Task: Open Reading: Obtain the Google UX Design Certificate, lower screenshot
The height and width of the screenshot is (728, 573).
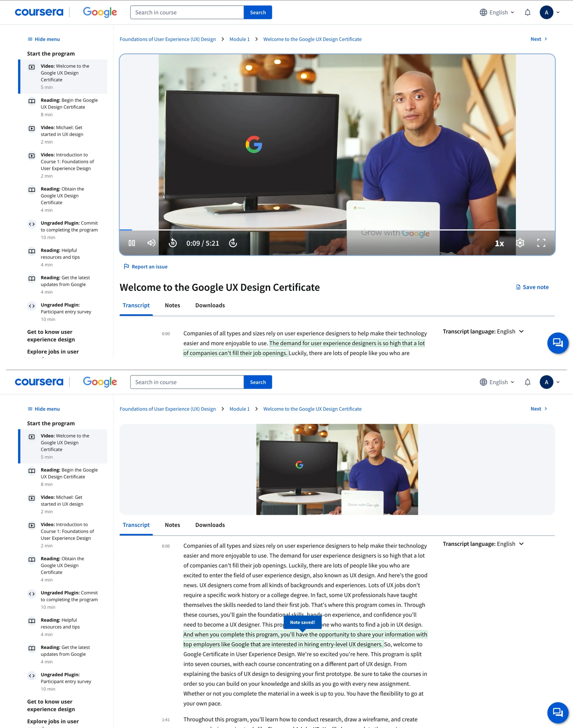Action: (x=63, y=569)
